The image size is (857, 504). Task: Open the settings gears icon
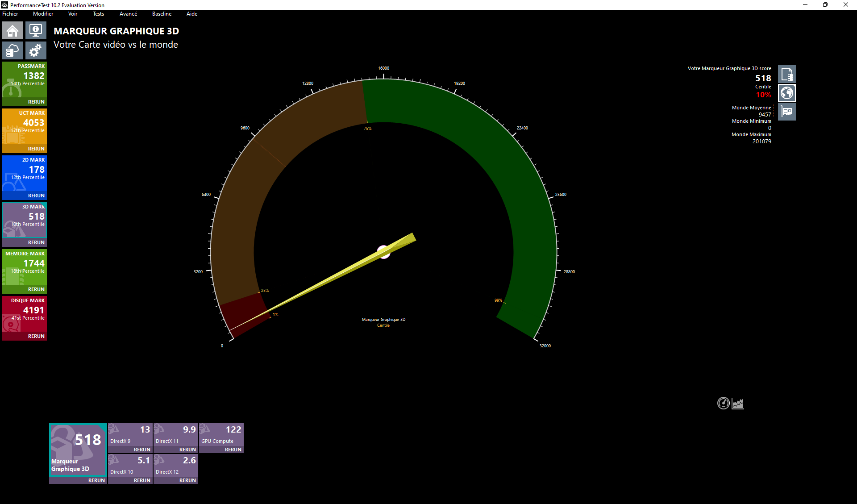tap(36, 50)
